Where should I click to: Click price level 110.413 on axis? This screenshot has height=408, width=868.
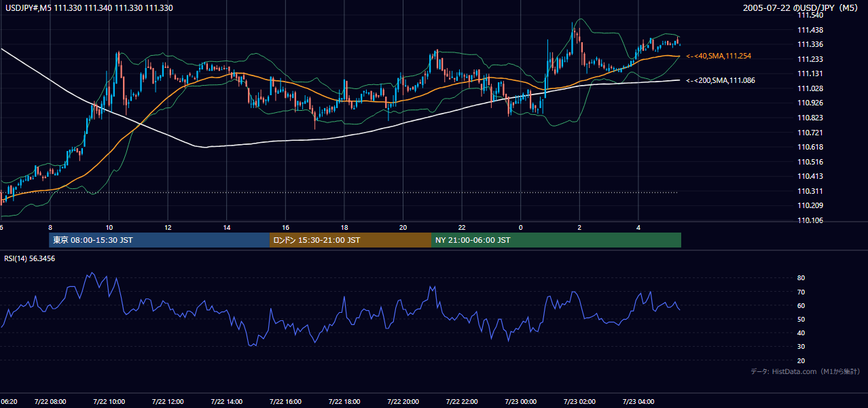point(810,176)
